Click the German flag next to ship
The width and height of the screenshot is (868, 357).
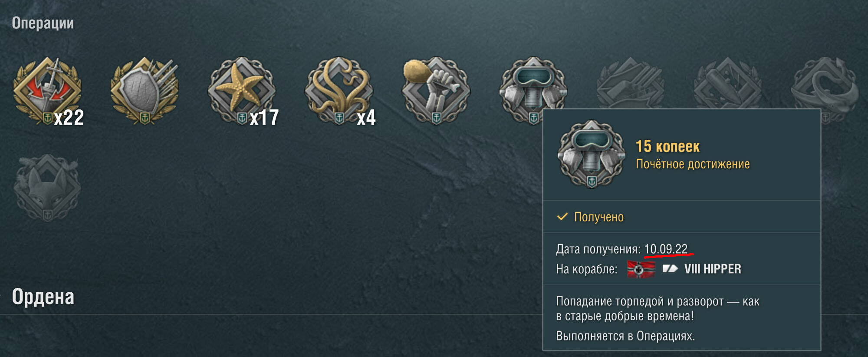[x=641, y=269]
